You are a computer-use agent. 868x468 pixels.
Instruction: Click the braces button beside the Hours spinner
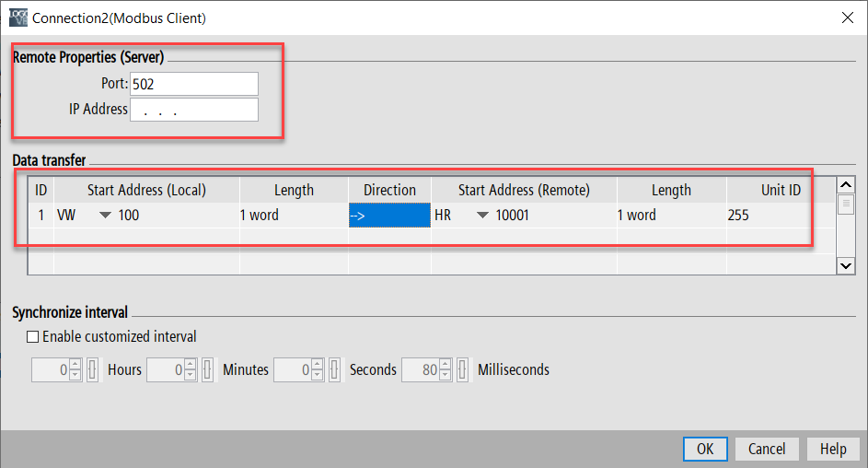click(93, 370)
